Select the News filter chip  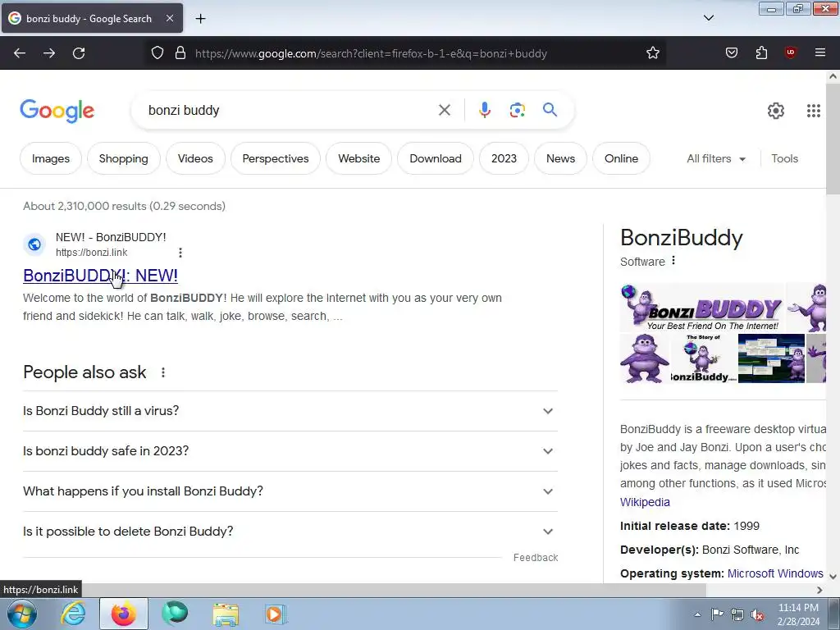560,158
